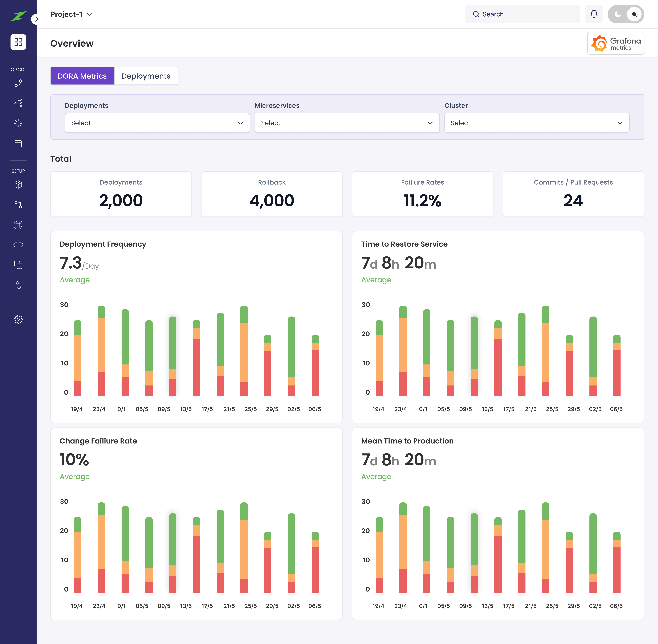Viewport: 658px width, 644px height.
Task: Click the git branch icon under CI/CD
Action: pyautogui.click(x=18, y=83)
